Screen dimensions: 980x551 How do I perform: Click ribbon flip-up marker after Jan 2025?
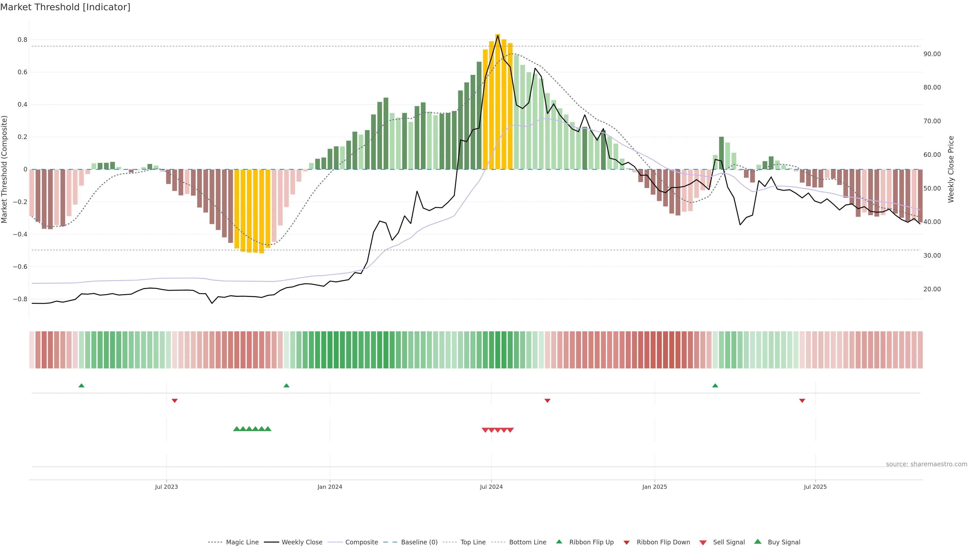click(x=715, y=386)
